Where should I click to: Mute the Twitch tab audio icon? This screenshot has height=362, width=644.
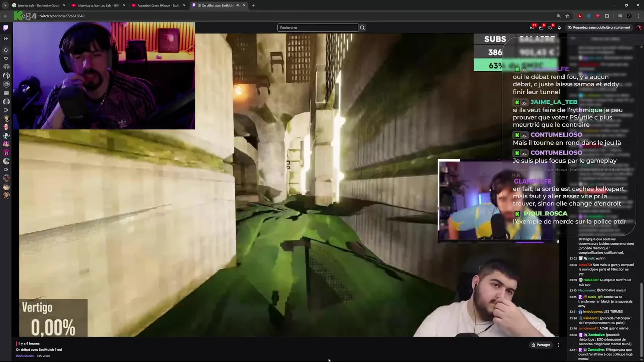[x=237, y=5]
